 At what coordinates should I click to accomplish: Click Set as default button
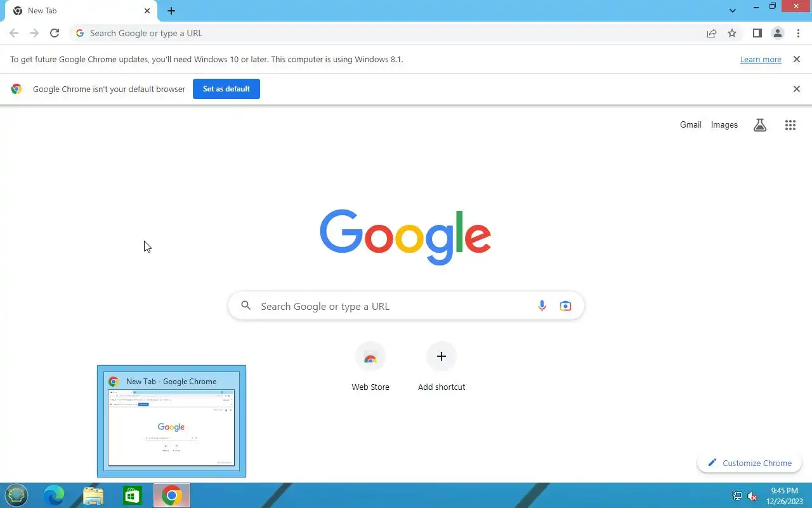(226, 89)
